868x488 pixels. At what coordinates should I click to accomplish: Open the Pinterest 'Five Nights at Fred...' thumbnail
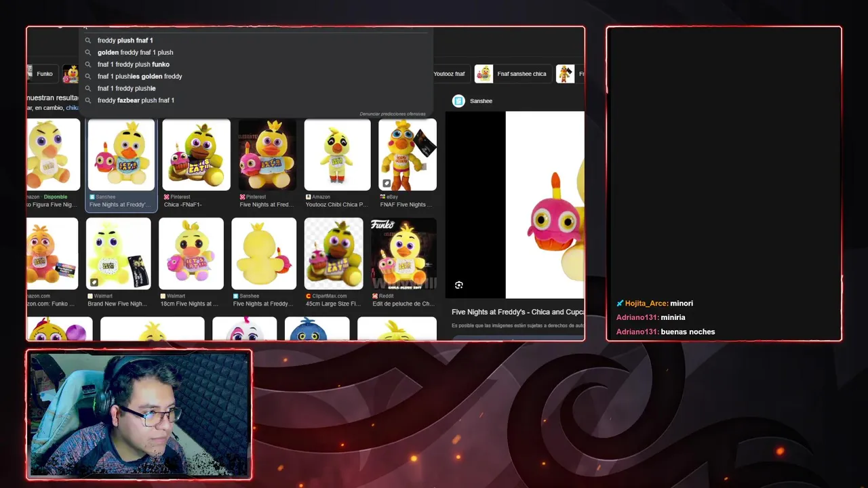point(267,155)
